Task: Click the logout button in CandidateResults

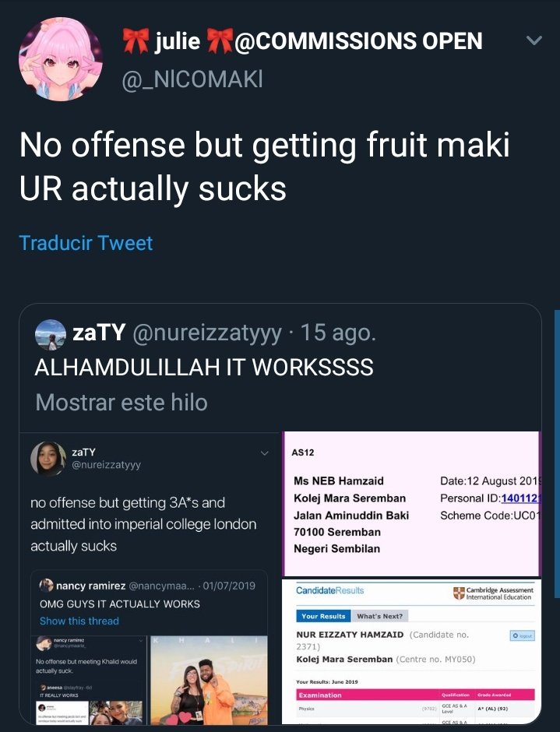Action: [522, 635]
